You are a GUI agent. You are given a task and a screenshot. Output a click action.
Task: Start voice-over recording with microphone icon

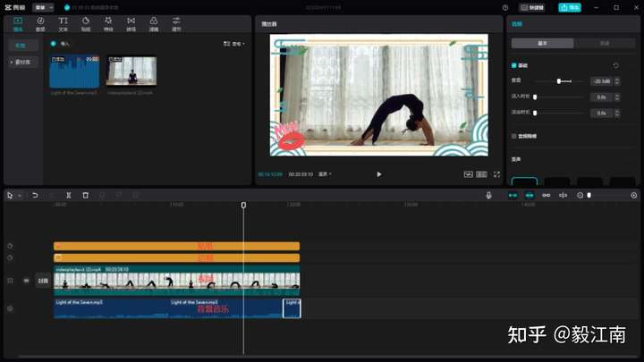coord(488,196)
